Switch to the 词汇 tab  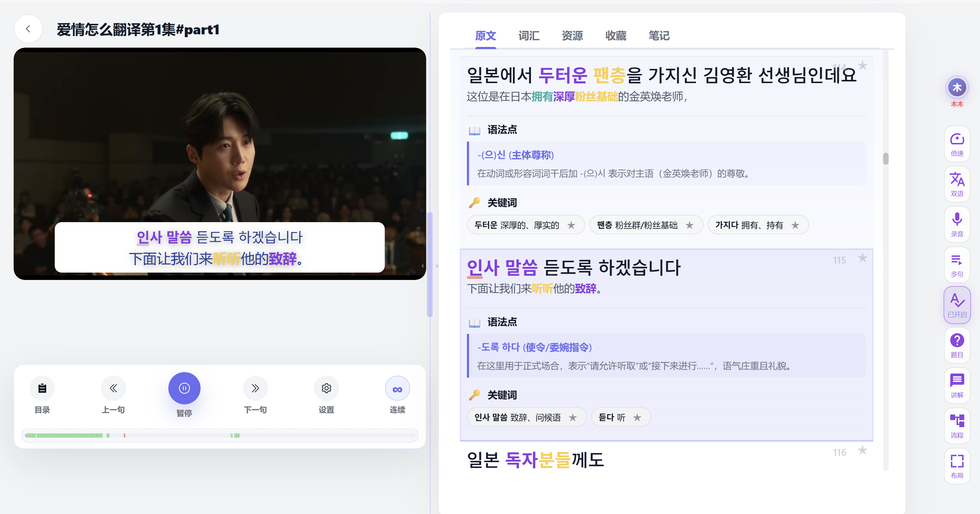529,36
